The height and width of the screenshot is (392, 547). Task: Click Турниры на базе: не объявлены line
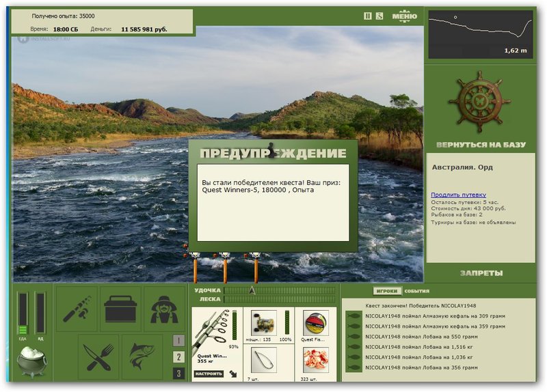point(473,223)
